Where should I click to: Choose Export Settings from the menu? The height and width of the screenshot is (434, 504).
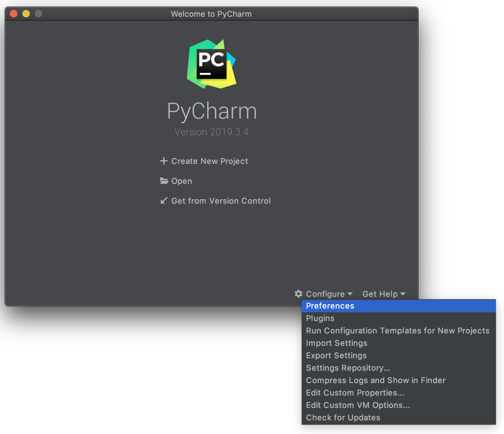point(336,355)
